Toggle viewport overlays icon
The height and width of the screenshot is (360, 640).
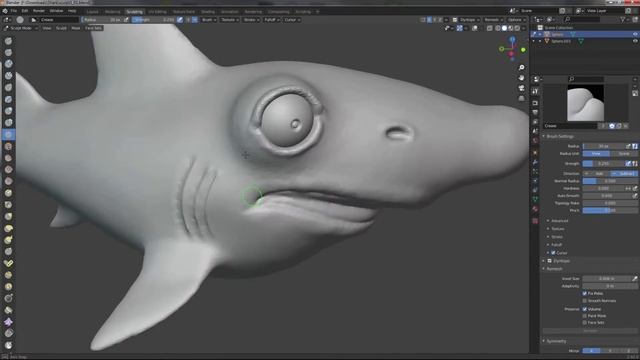(x=475, y=28)
